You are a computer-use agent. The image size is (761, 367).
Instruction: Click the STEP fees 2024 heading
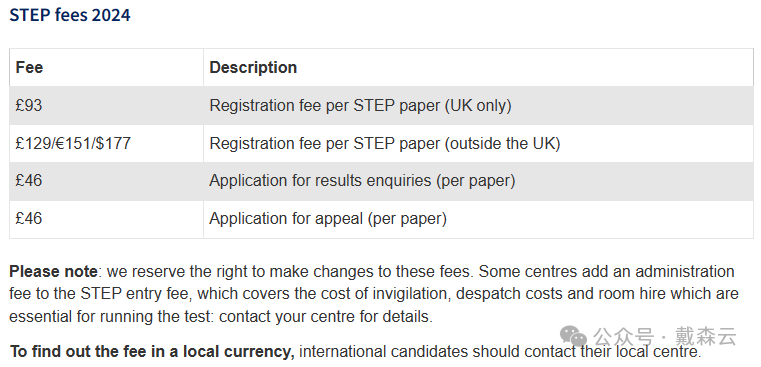pos(70,15)
